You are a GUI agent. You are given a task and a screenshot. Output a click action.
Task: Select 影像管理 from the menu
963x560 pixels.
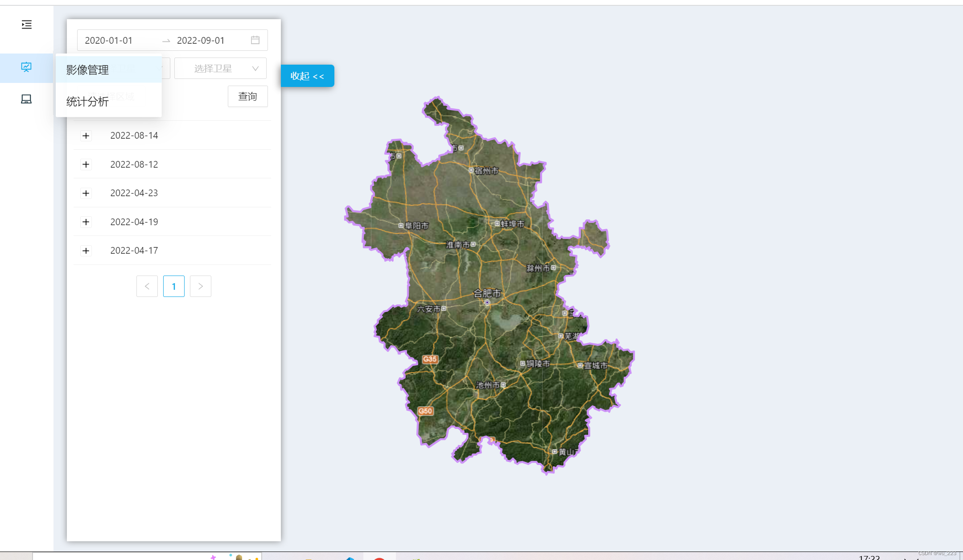tap(86, 70)
